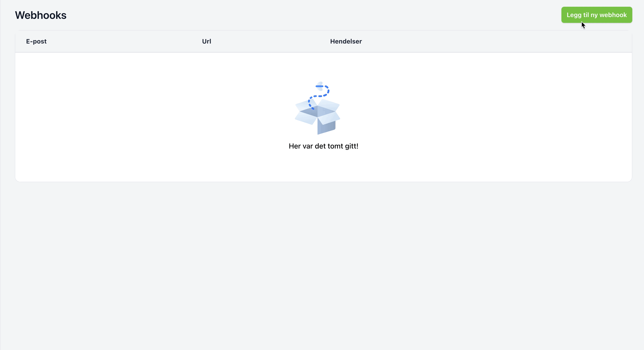Click the empty box illustration
Screen dimensions: 644x350
pos(318,108)
